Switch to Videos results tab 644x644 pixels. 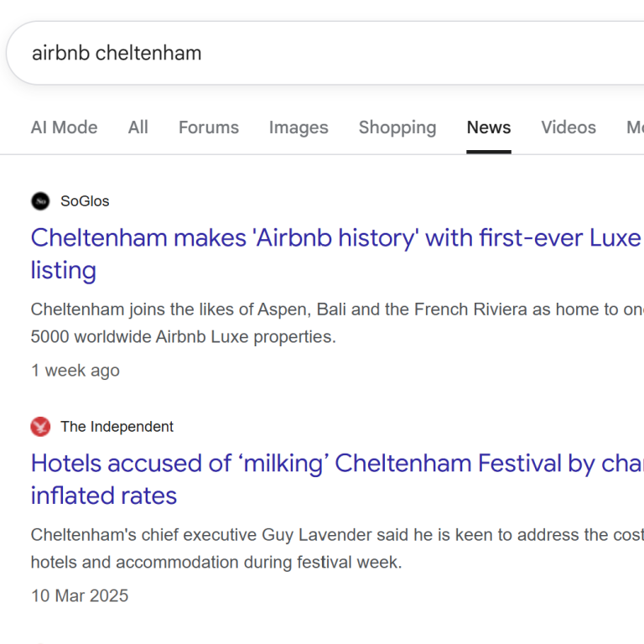point(569,127)
